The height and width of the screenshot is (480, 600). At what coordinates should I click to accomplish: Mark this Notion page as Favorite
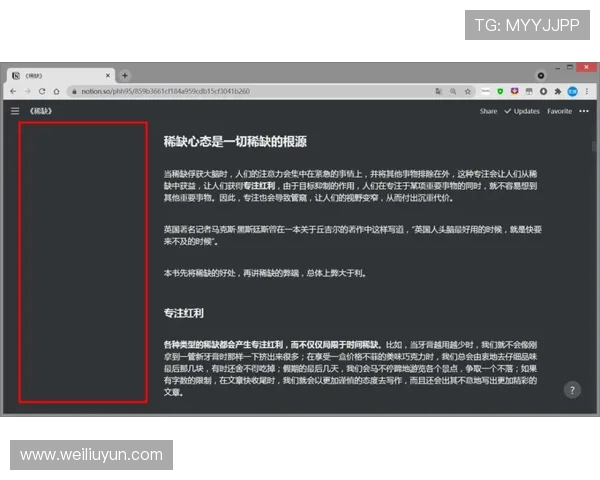click(x=559, y=111)
